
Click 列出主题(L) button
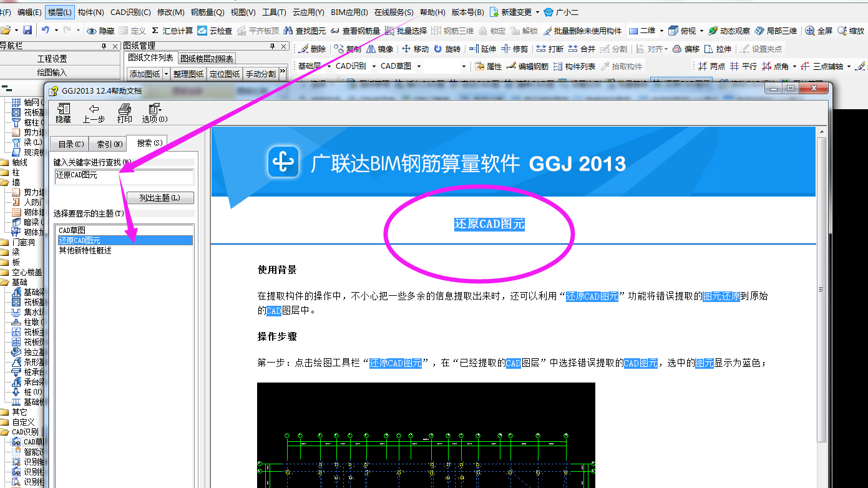pos(160,198)
